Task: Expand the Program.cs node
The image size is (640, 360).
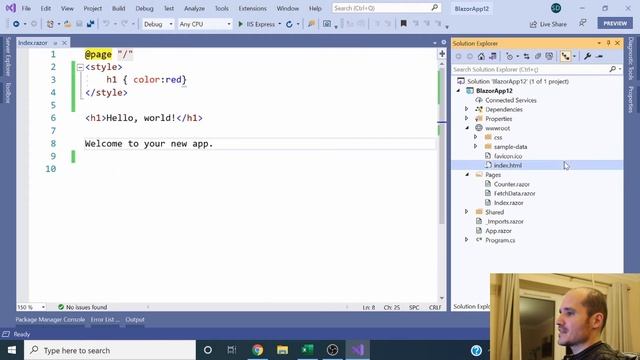Action: click(467, 240)
